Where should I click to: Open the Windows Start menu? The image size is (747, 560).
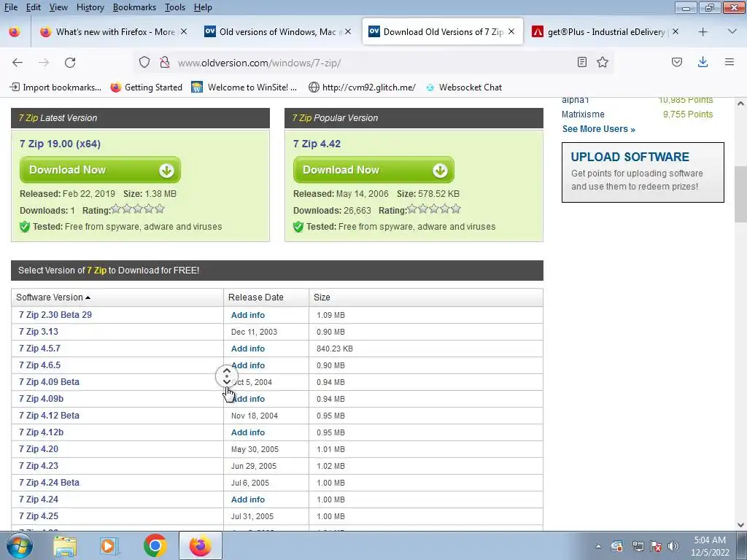[x=19, y=545]
